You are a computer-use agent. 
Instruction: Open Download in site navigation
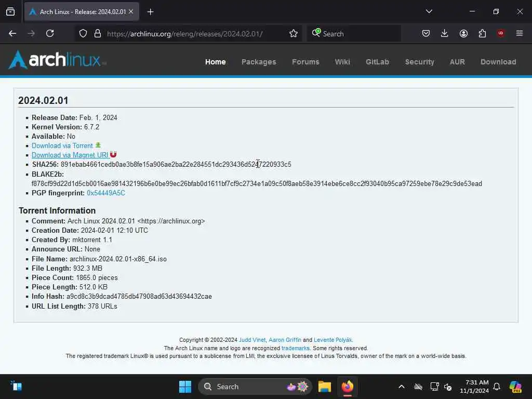click(x=498, y=62)
